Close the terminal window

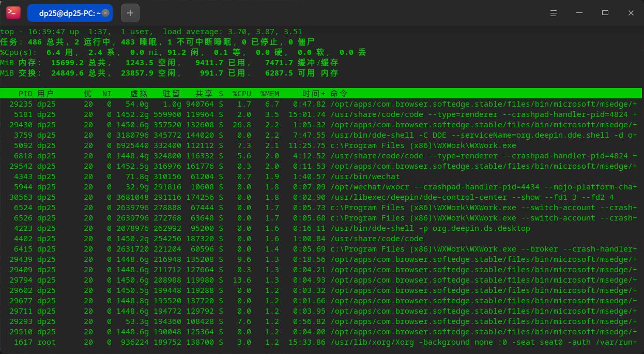631,13
